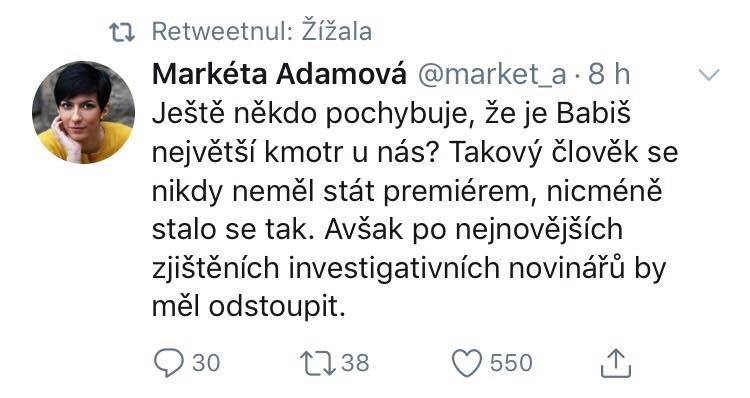Screen dimensions: 750x398
Task: Open the 8 h timestamp link
Action: click(x=609, y=75)
